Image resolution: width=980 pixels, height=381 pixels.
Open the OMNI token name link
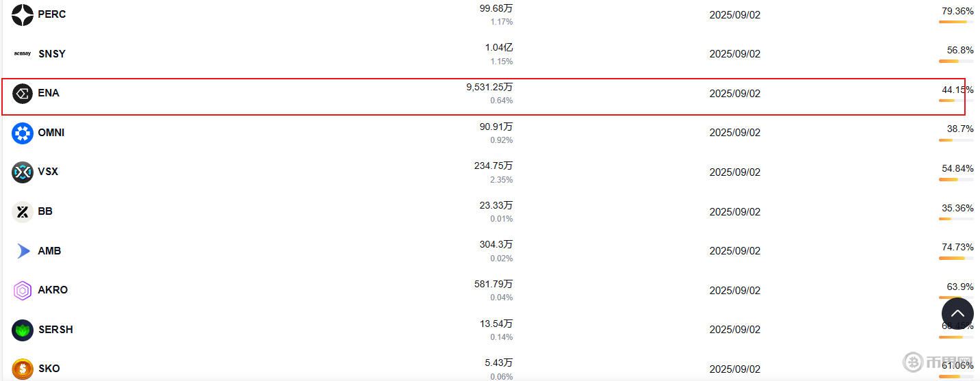(51, 133)
